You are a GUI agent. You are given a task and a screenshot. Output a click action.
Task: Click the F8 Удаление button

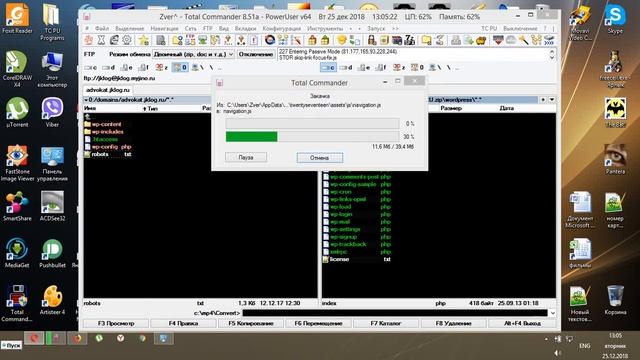click(x=453, y=323)
